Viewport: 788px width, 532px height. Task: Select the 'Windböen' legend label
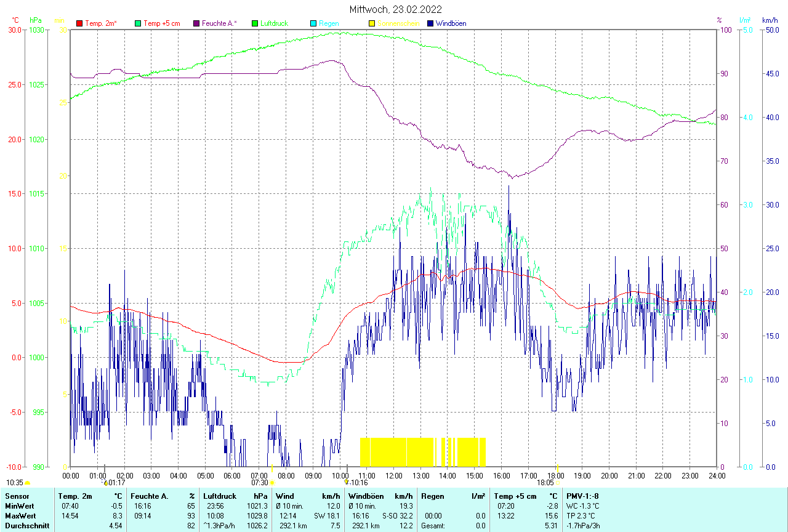click(x=451, y=23)
